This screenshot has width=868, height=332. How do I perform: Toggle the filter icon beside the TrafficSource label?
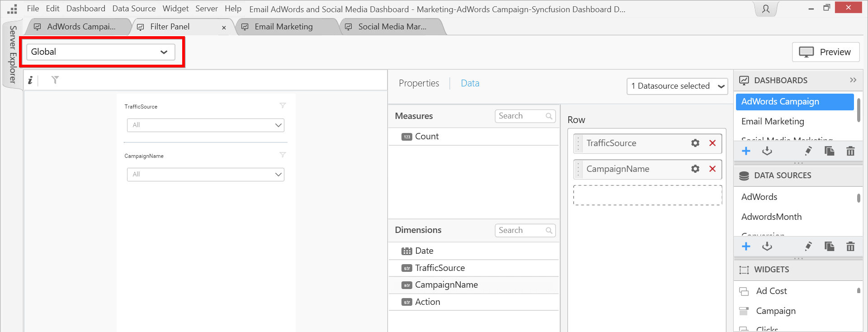[283, 106]
